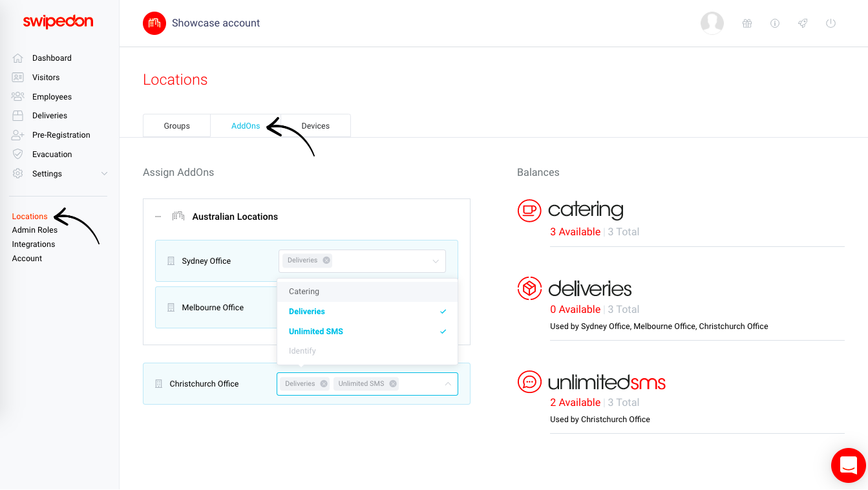
Task: Click the unlimited SMS speech bubble icon
Action: click(x=529, y=381)
